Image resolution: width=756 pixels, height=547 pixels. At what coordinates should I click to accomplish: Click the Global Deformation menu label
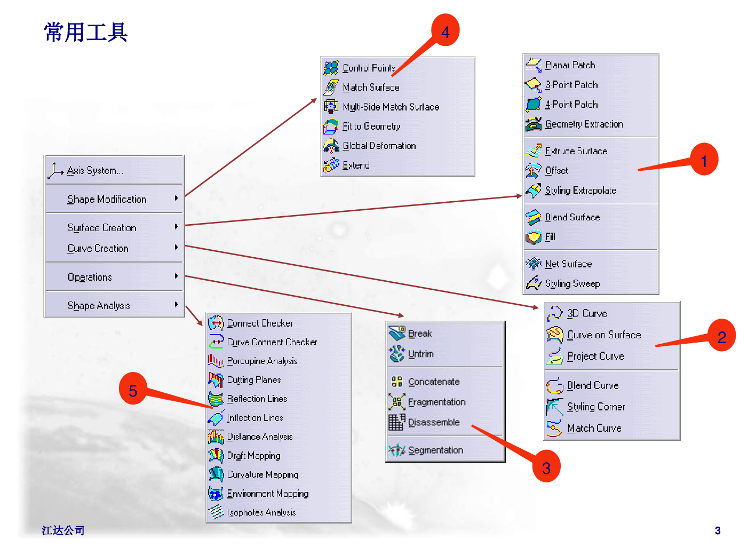(379, 146)
